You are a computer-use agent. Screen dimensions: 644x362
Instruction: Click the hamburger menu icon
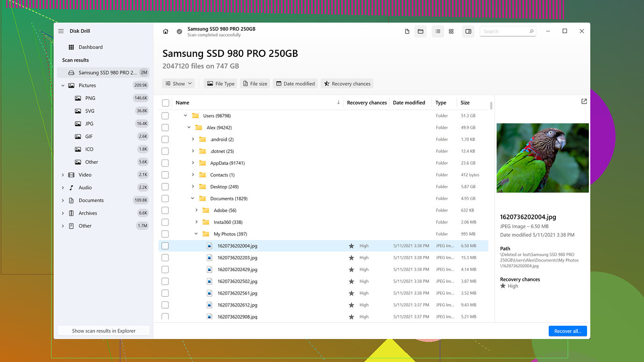[x=61, y=31]
